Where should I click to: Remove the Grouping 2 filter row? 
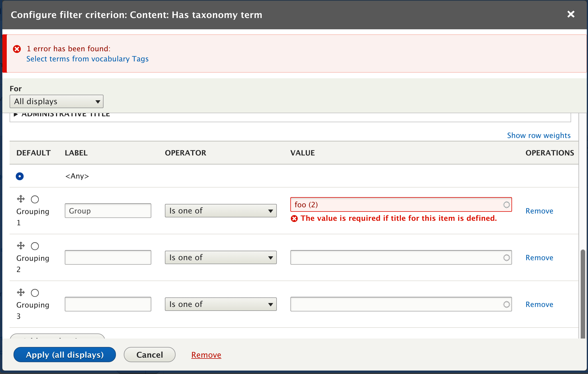pyautogui.click(x=539, y=257)
